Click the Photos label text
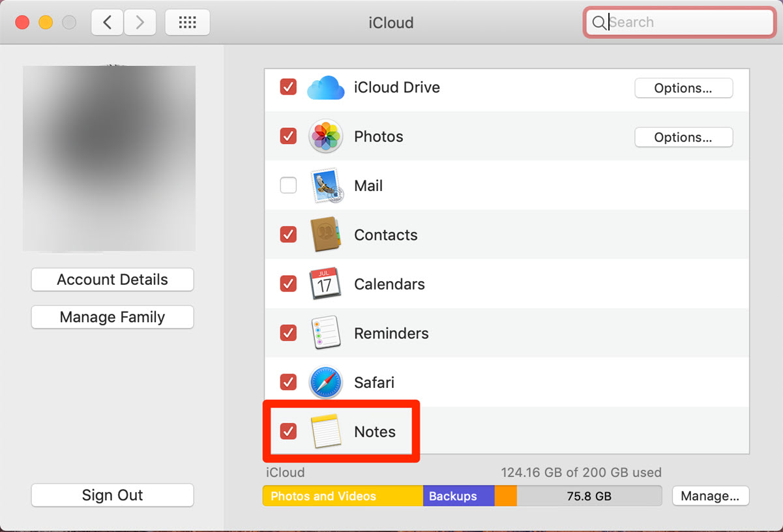The height and width of the screenshot is (532, 783). click(x=378, y=136)
